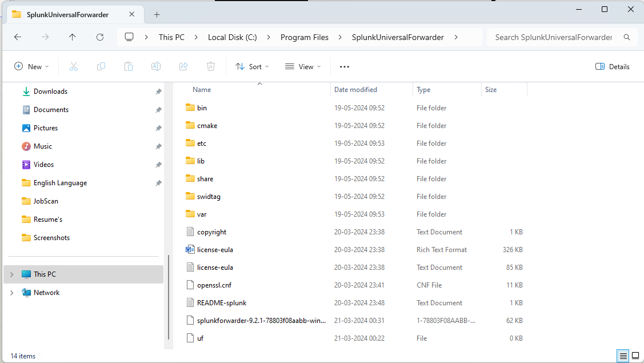Click the Rename toolbar icon
The height and width of the screenshot is (363, 644).
tap(156, 67)
